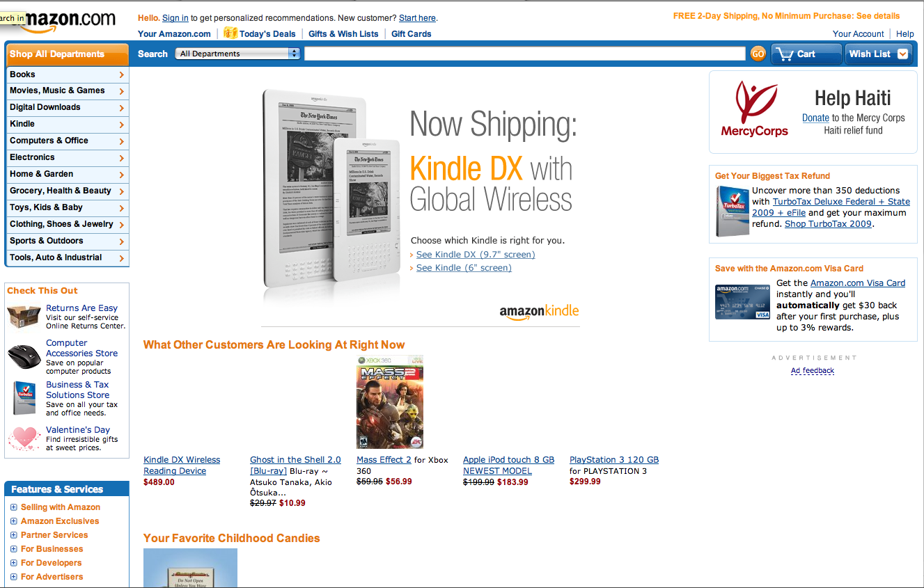Open the Kindle department menu
This screenshot has width=924, height=588.
68,124
